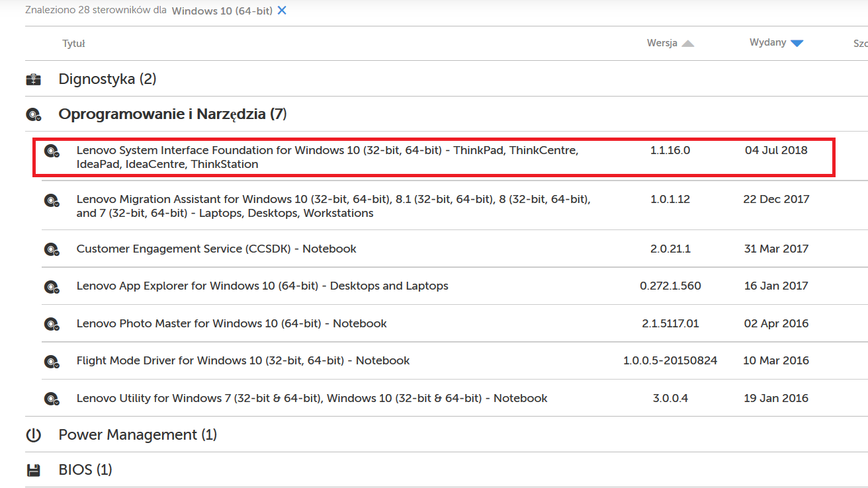
Task: Expand the Power Management (1) category
Action: pos(138,434)
